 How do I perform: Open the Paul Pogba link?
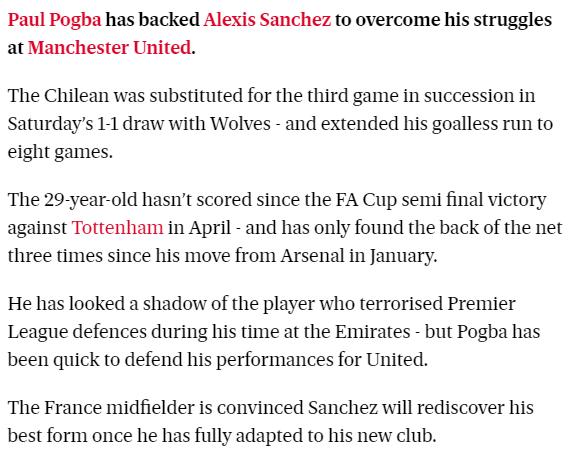coord(55,20)
